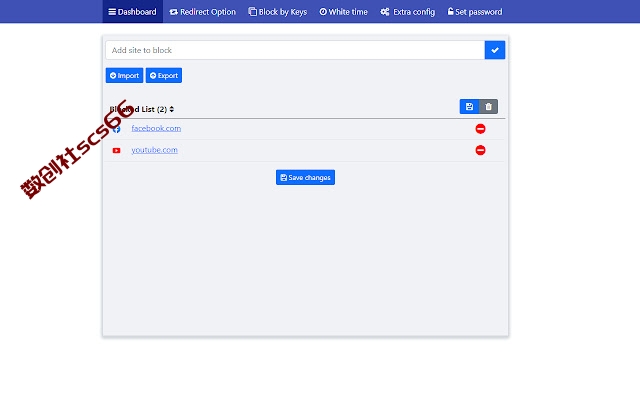Viewport: 640px width, 400px height.
Task: Remove facebook.com with red minus icon
Action: pyautogui.click(x=480, y=129)
